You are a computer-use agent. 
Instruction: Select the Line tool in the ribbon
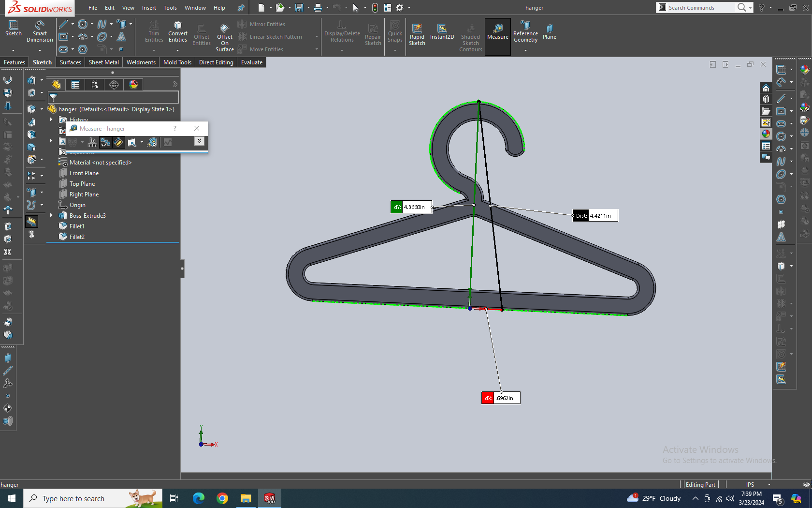click(63, 24)
